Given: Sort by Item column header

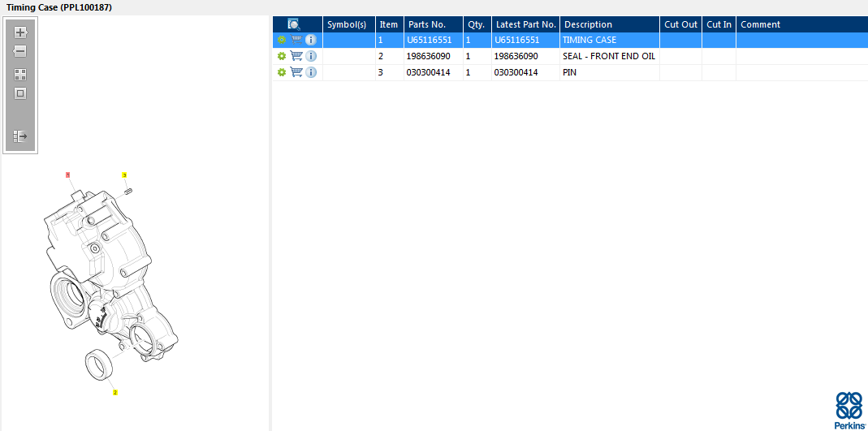Looking at the screenshot, I should [389, 24].
